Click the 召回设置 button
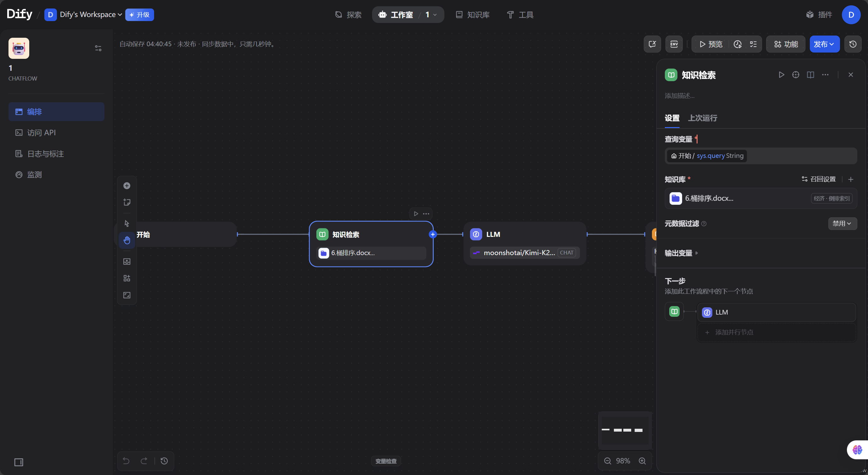Viewport: 868px width, 475px height. pos(818,179)
